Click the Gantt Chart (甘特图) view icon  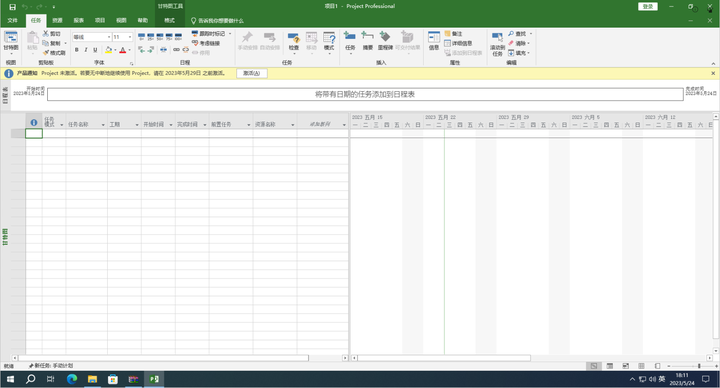11,38
